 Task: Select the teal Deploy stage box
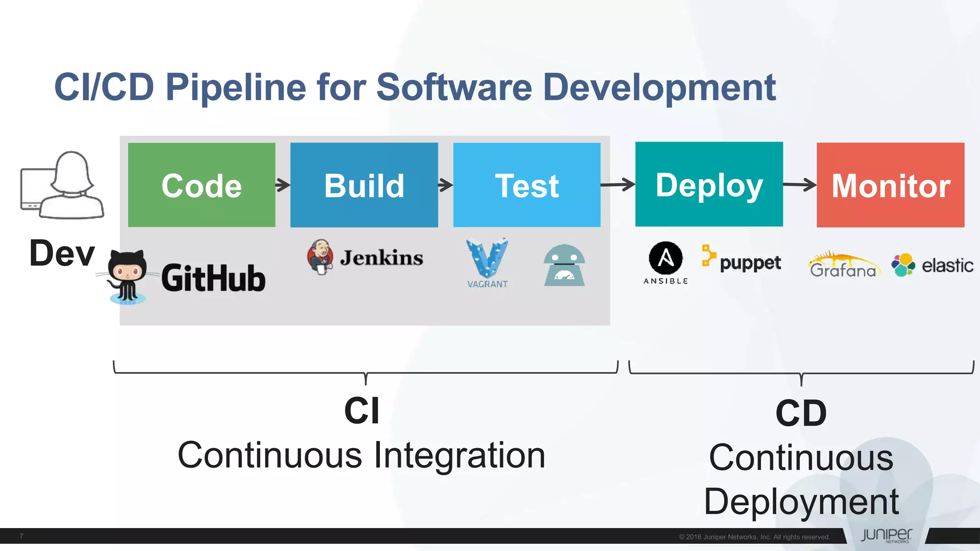pos(709,184)
